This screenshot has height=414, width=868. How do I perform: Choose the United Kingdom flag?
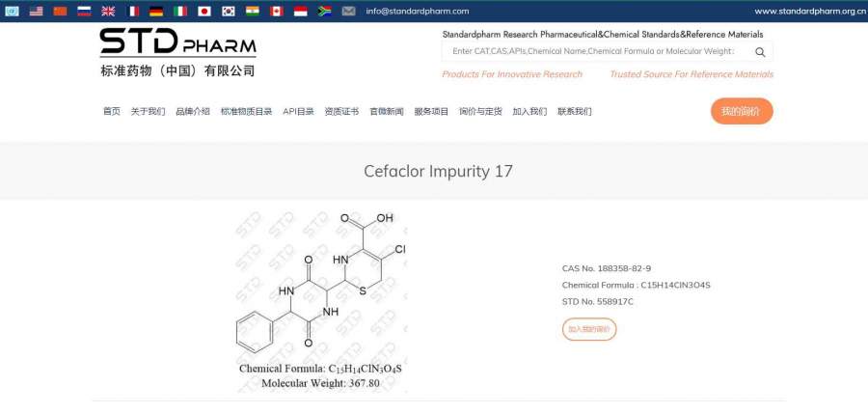(108, 12)
